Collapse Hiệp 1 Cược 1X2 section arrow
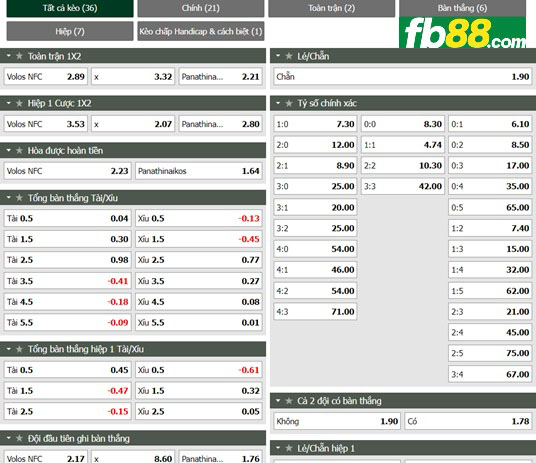Viewport: 536px width, 463px height. pyautogui.click(x=9, y=103)
